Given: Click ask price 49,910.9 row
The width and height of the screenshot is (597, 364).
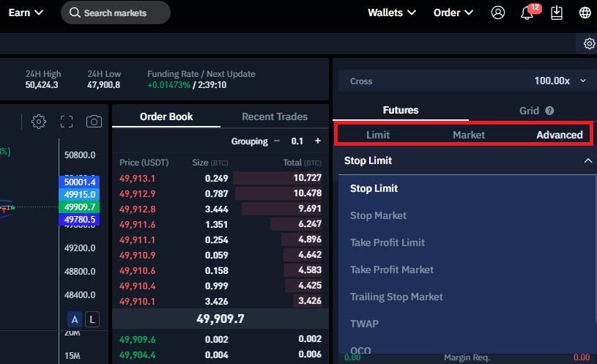Looking at the screenshot, I should 220,255.
